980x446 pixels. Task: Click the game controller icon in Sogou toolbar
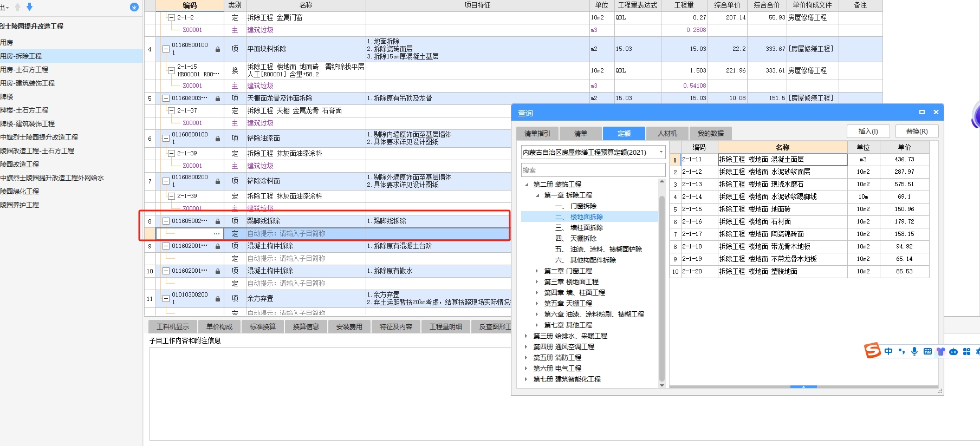pyautogui.click(x=953, y=351)
